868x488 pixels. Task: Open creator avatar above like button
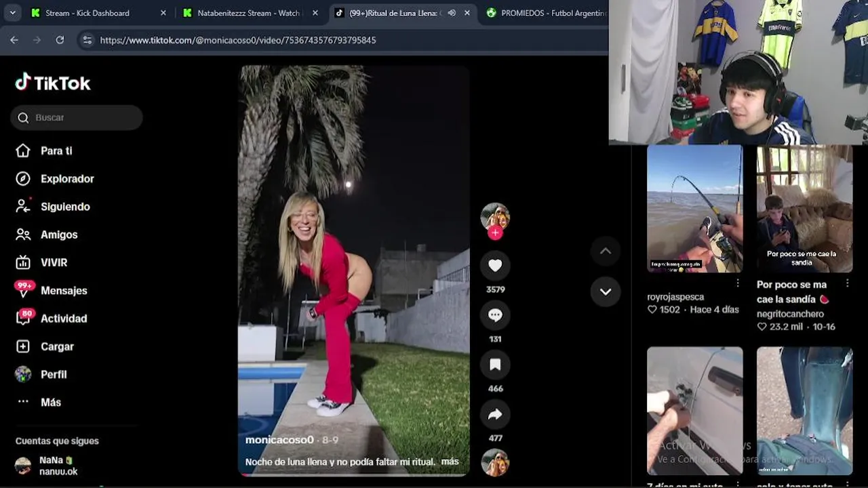[495, 216]
